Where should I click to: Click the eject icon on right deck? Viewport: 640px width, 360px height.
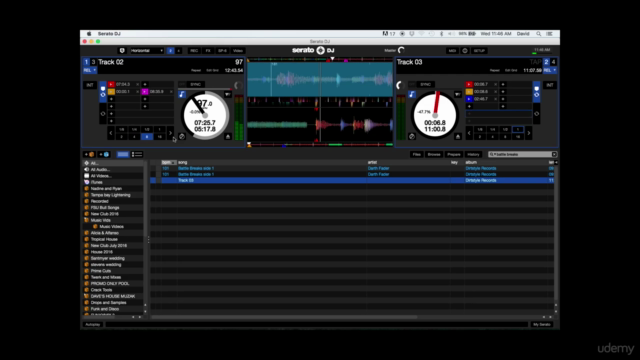click(x=458, y=136)
